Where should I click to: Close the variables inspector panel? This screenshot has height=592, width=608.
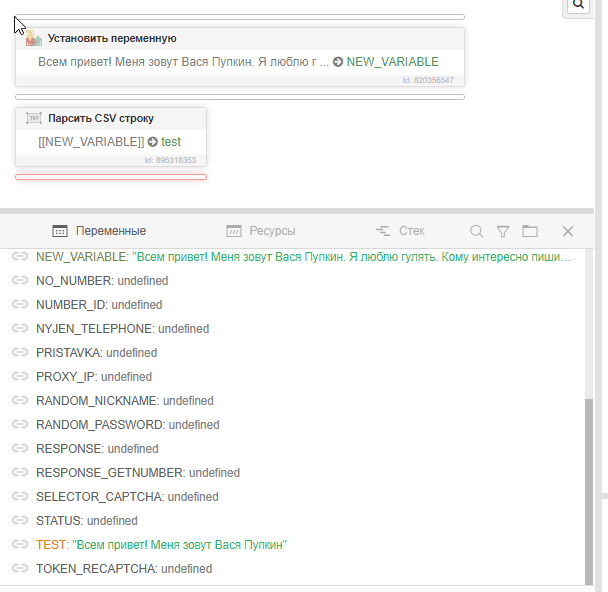click(567, 231)
